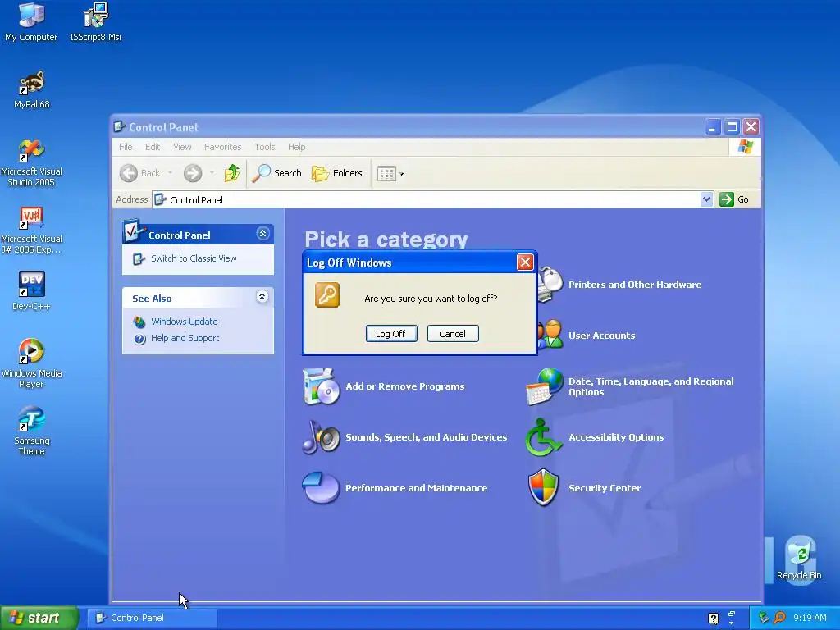The image size is (840, 630).
Task: Close the Log Off Windows dialog
Action: pyautogui.click(x=525, y=262)
